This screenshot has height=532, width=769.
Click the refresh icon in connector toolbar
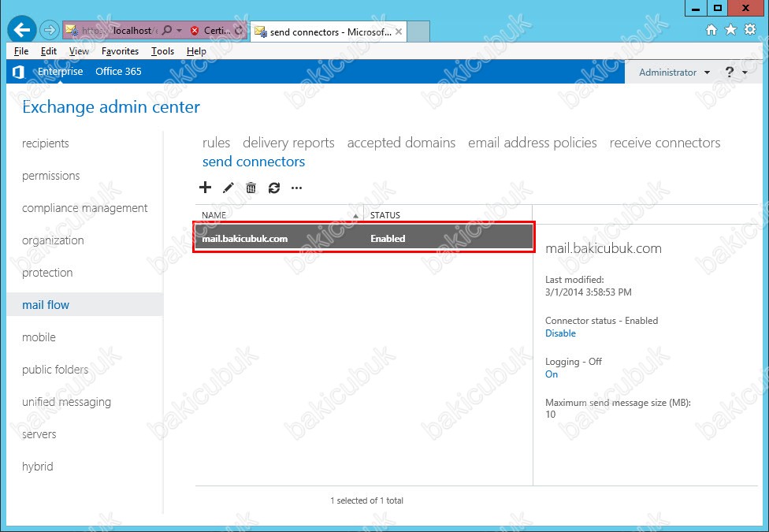[x=273, y=188]
